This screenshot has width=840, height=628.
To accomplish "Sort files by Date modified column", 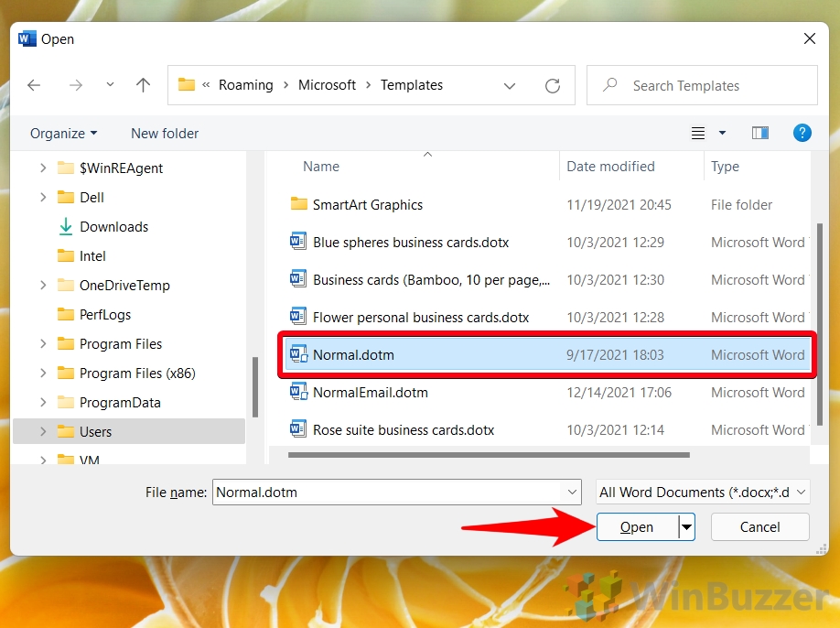I will pyautogui.click(x=610, y=167).
